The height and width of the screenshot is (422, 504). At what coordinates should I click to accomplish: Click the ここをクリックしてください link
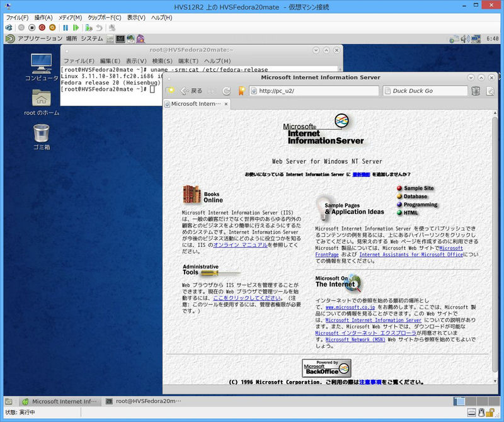click(247, 298)
